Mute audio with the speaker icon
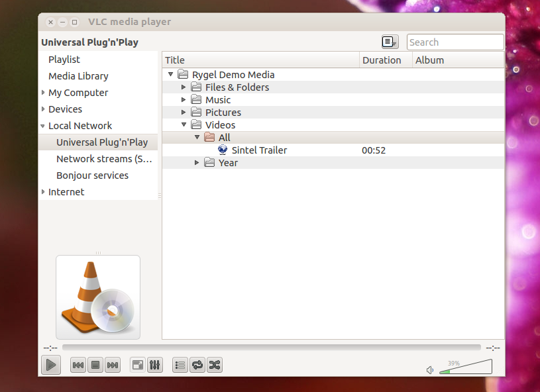The width and height of the screenshot is (540, 392). (430, 370)
